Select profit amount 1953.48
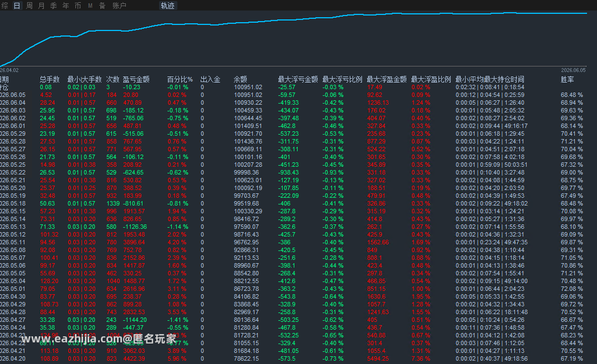 134,235
